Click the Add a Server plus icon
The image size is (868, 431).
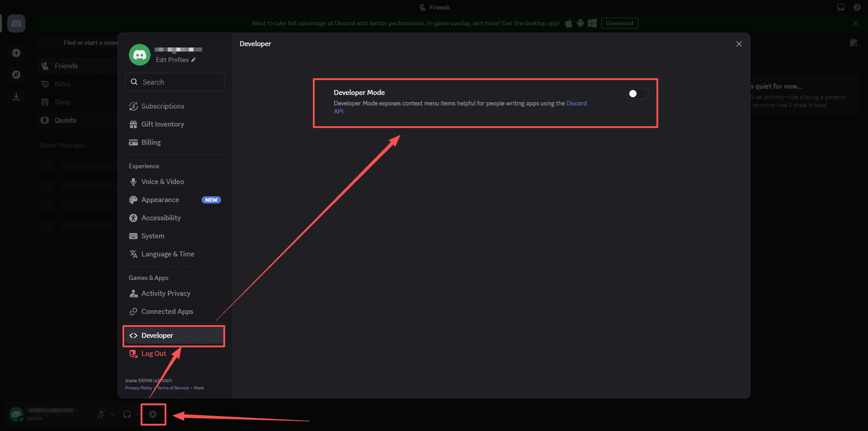(16, 53)
